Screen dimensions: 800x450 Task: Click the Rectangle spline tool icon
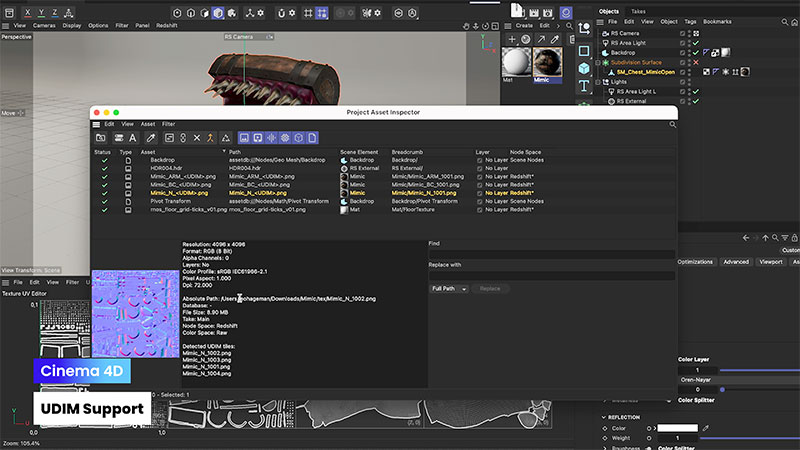(584, 51)
